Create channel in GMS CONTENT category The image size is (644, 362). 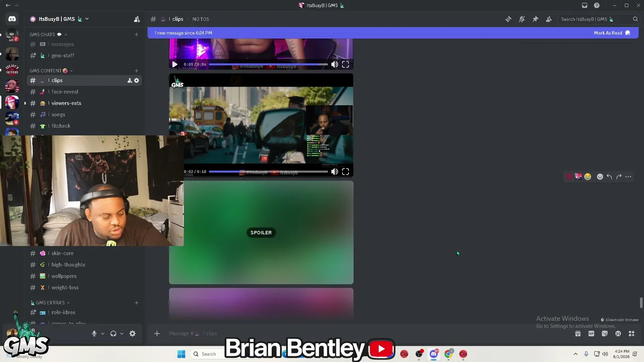click(136, 71)
